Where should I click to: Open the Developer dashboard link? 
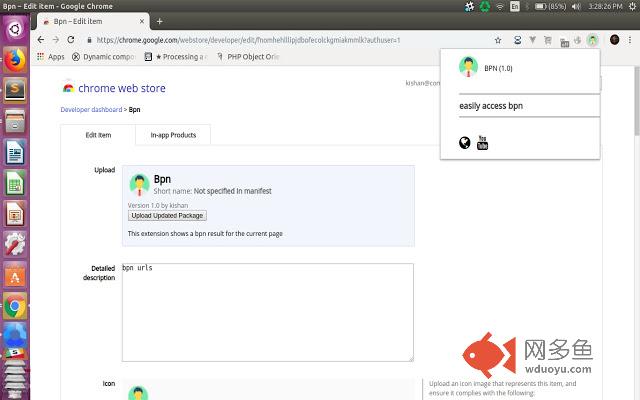pyautogui.click(x=91, y=109)
